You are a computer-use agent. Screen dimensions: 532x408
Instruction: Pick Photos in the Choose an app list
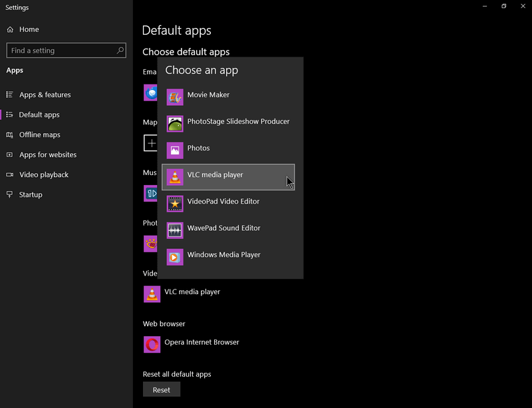pyautogui.click(x=228, y=150)
